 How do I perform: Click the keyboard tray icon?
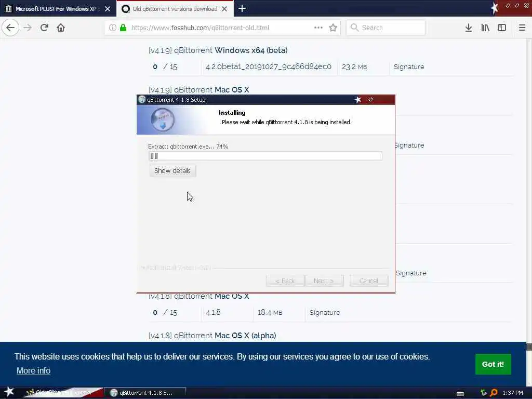(460, 393)
